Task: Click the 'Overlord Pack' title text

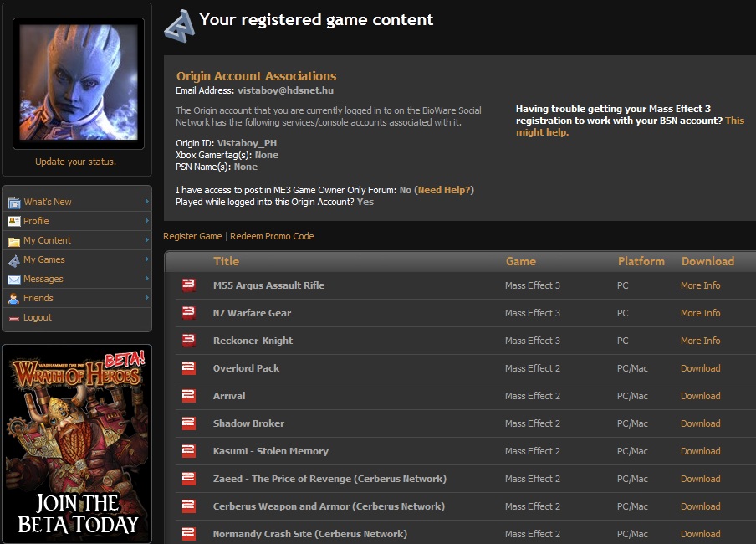Action: point(246,368)
